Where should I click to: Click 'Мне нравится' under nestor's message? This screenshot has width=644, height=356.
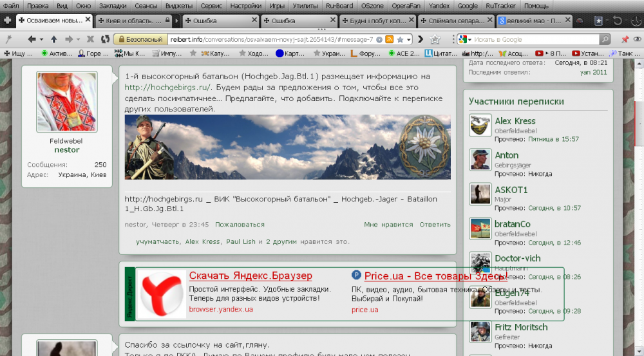tap(388, 225)
